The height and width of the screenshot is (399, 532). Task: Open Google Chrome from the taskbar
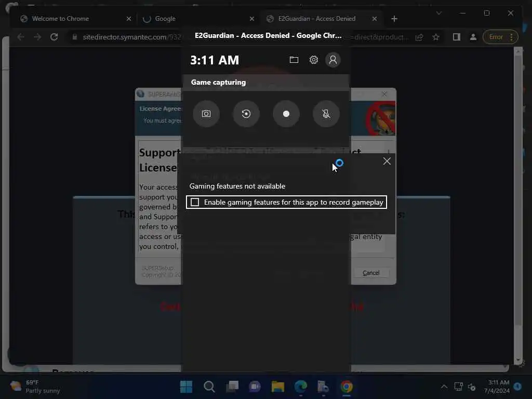(x=347, y=387)
